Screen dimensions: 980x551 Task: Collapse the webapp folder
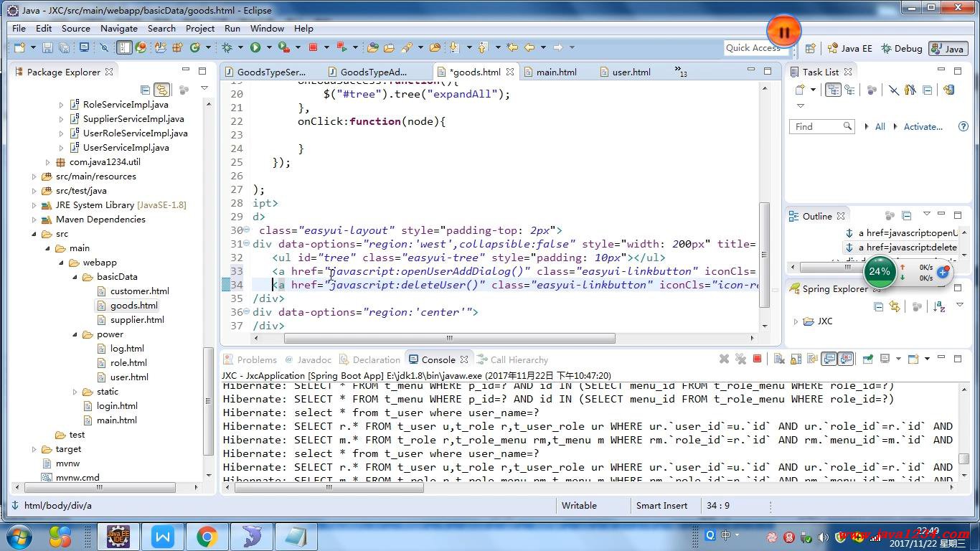(62, 263)
